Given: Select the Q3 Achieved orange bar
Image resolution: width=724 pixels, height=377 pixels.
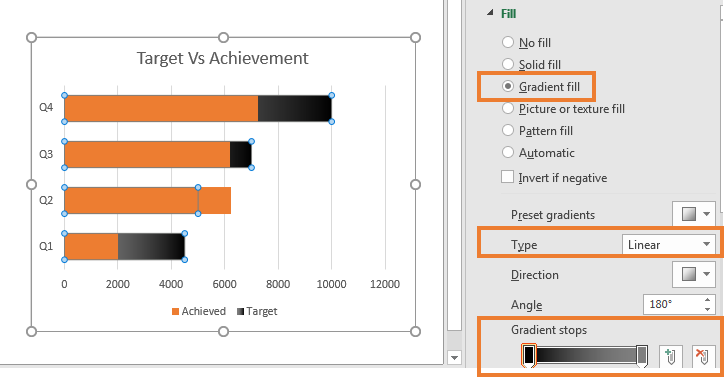Looking at the screenshot, I should coord(147,155).
